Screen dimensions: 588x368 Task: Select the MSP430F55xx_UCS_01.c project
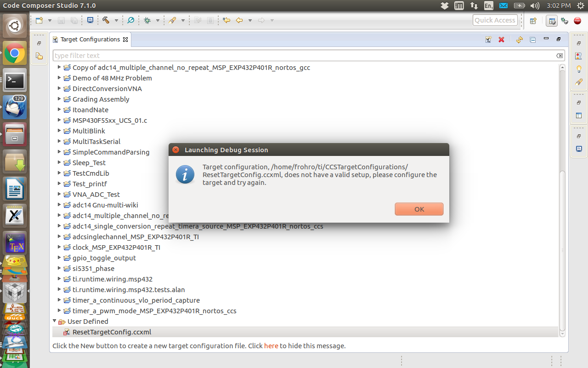pos(110,120)
